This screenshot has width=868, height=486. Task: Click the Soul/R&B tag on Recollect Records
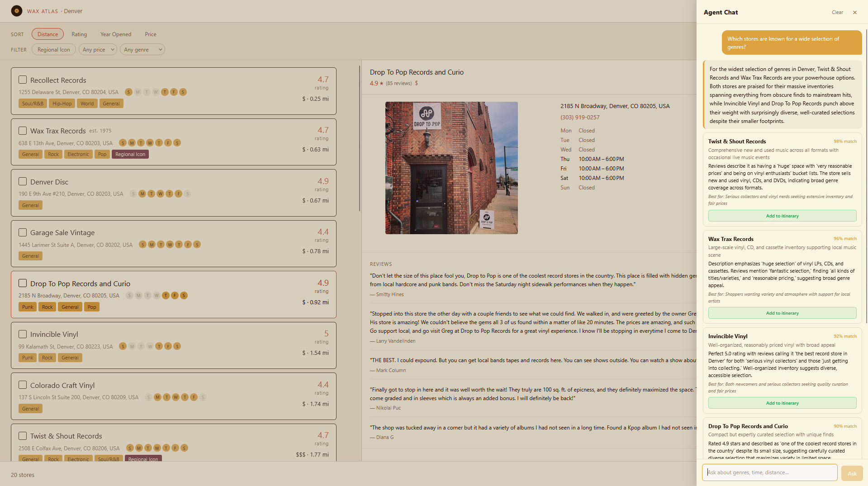pos(33,104)
